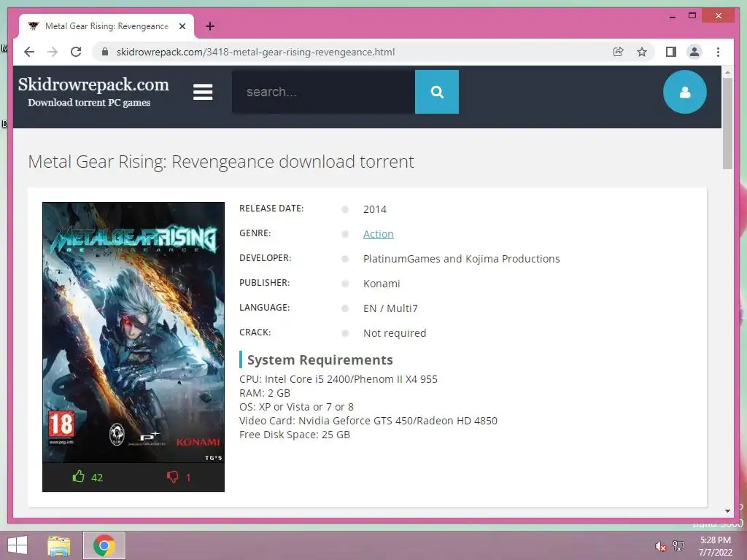Click the blue search magnifier button
Screen dimensions: 747x560
coord(437,92)
